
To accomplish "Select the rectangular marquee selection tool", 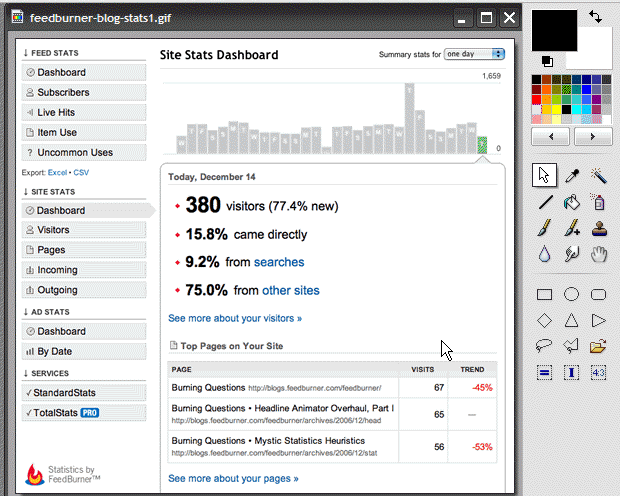I will click(544, 373).
